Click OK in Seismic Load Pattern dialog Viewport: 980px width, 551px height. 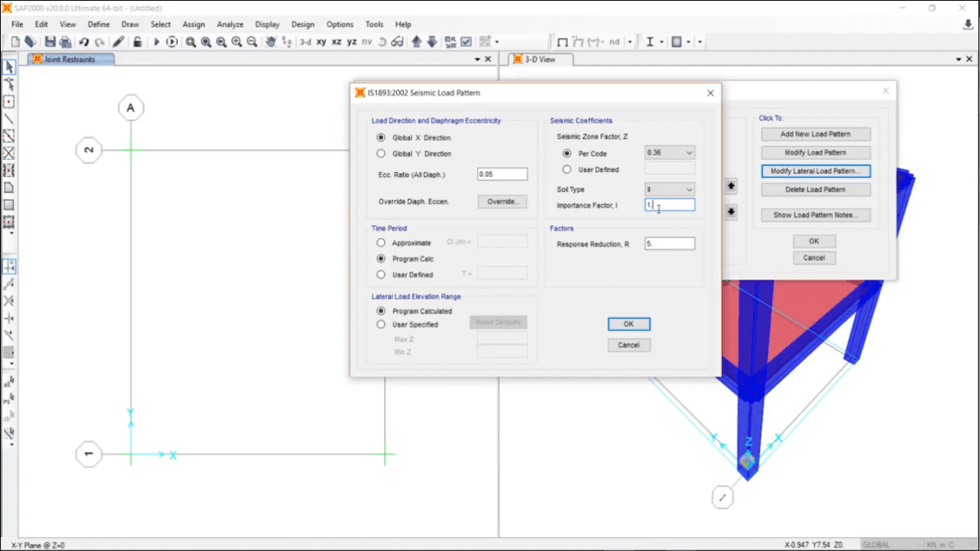tap(628, 323)
